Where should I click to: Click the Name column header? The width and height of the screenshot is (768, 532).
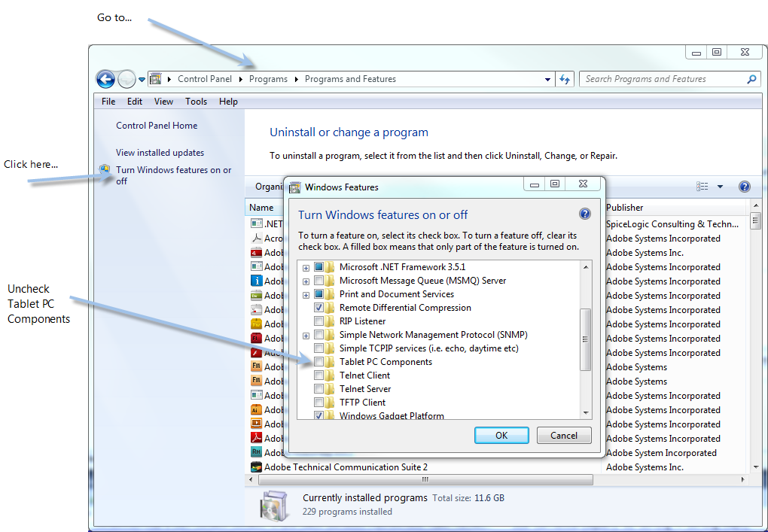pos(261,208)
